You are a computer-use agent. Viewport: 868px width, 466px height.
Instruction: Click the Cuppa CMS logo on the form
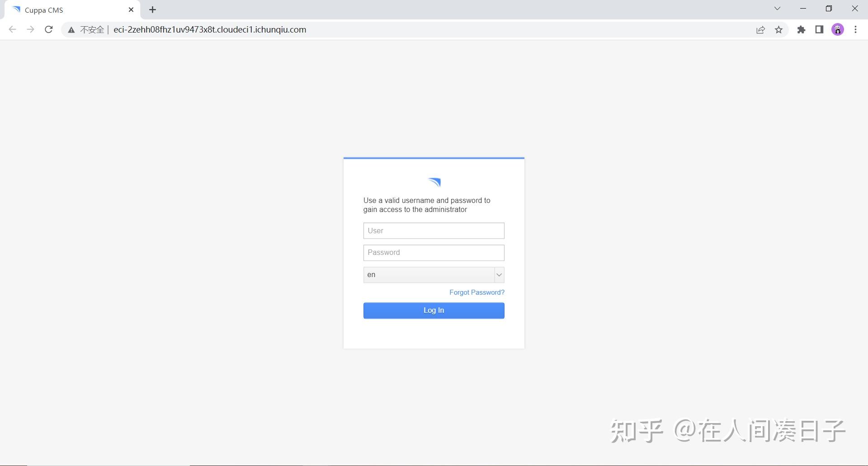click(434, 182)
